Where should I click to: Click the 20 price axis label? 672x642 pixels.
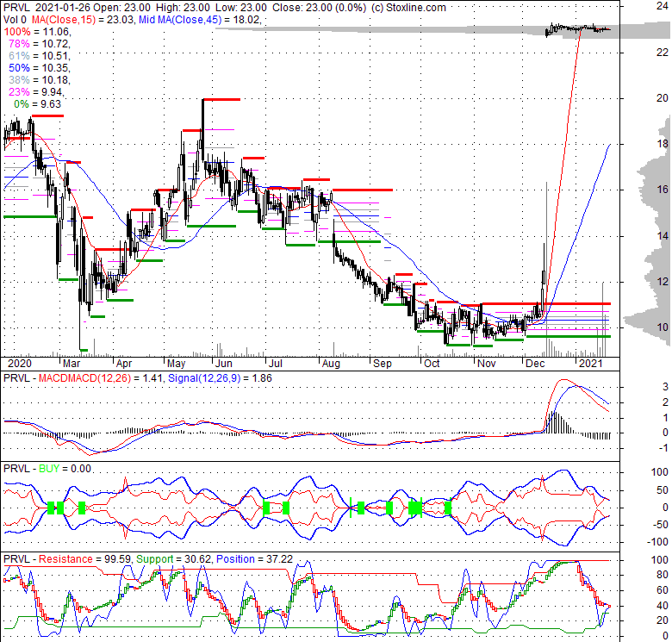coord(663,98)
